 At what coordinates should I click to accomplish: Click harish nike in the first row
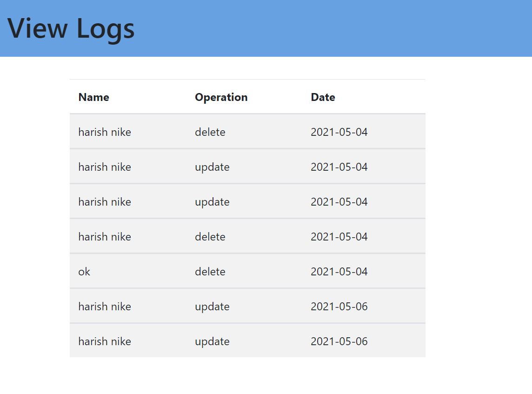(105, 132)
